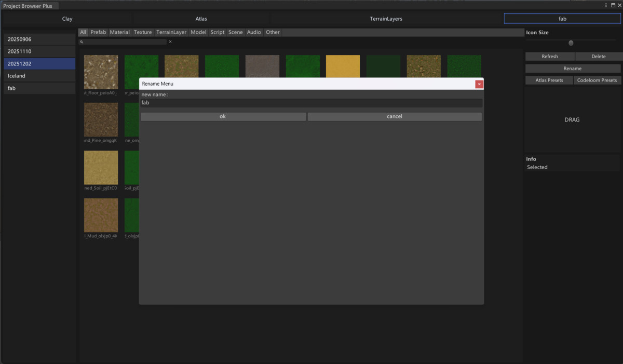Show only Audio assets

click(x=254, y=32)
